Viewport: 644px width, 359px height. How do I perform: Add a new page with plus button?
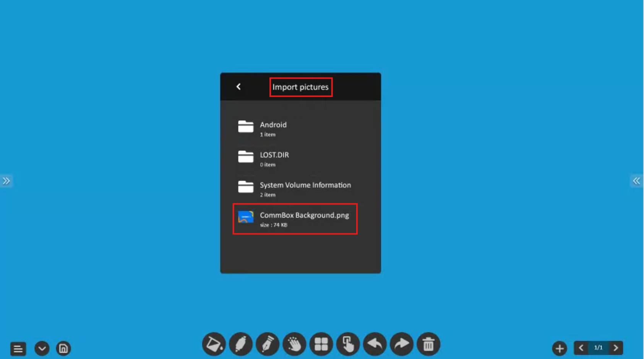(x=560, y=348)
